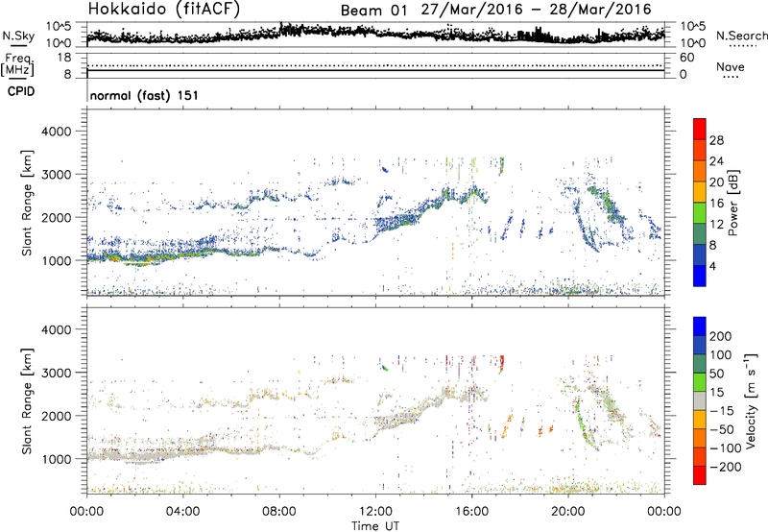The height and width of the screenshot is (532, 768).
Task: Click the '60' Nave axis tick
Action: (686, 58)
